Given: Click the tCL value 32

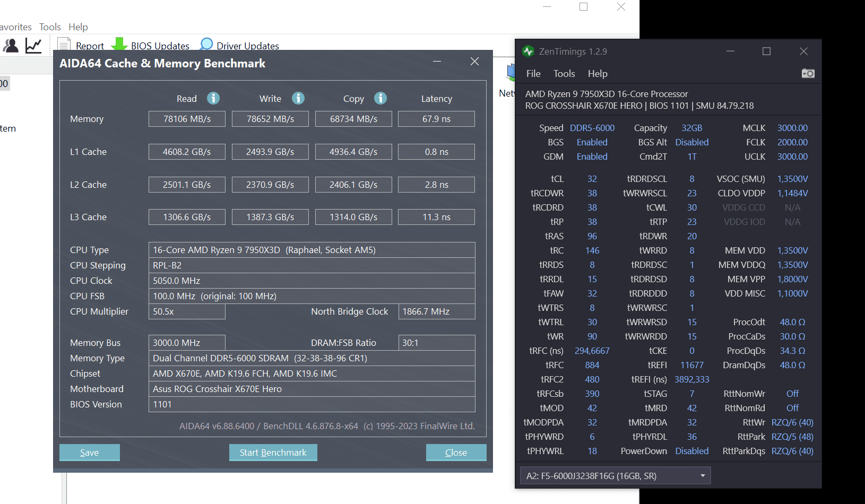Looking at the screenshot, I should coord(592,179).
